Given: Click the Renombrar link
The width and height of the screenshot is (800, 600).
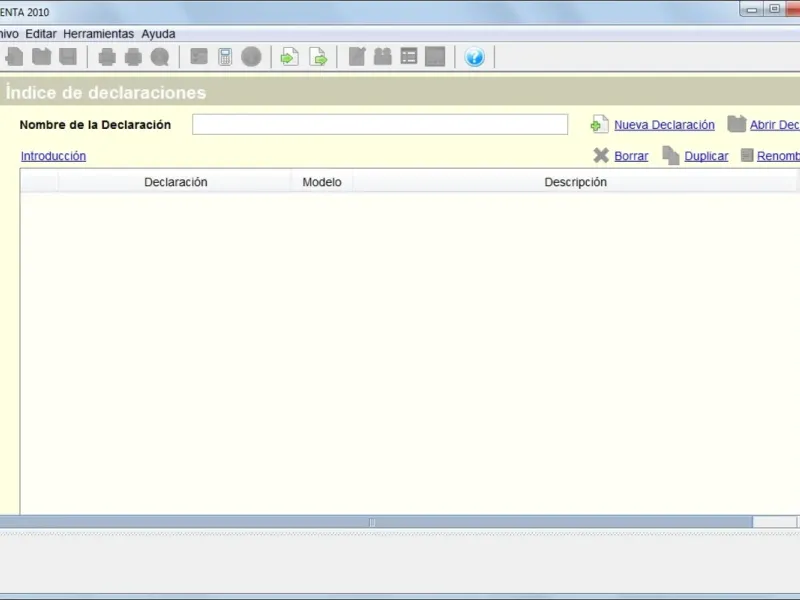Looking at the screenshot, I should [x=778, y=156].
